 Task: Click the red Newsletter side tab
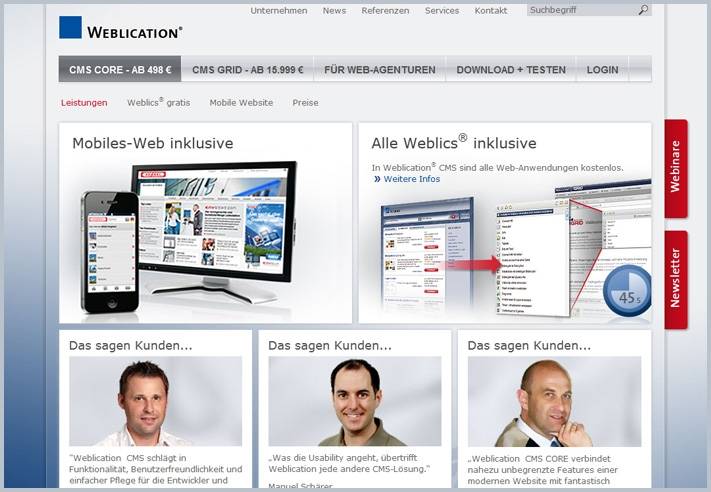point(676,280)
